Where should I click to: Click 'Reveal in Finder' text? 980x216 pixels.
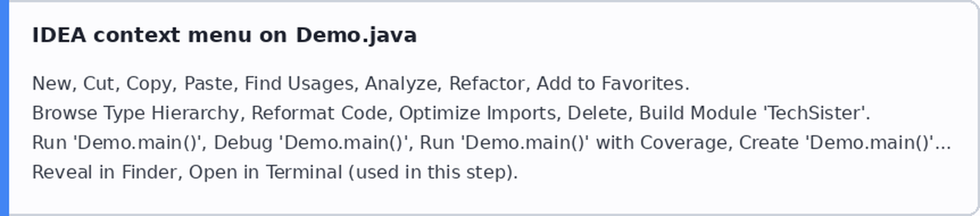coord(104,172)
